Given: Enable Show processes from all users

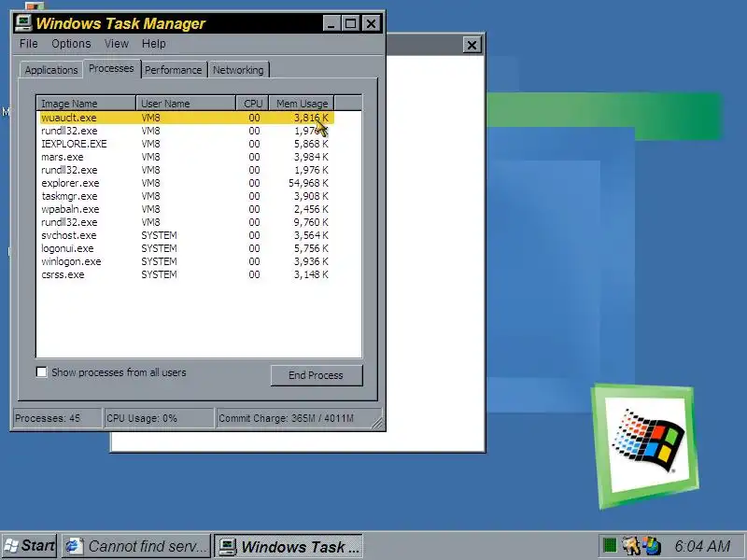Looking at the screenshot, I should (41, 372).
